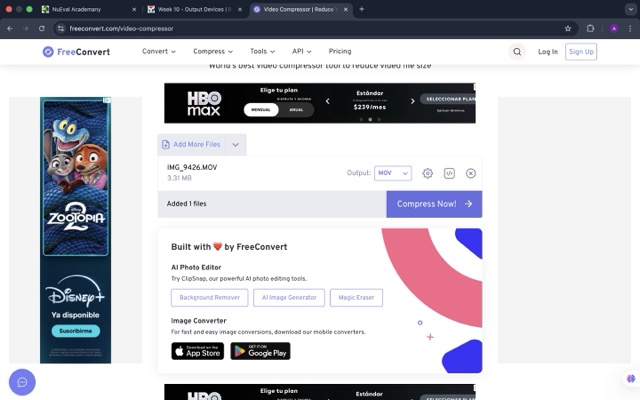Open the Output format MOV dropdown
This screenshot has height=400, width=640.
pos(393,173)
